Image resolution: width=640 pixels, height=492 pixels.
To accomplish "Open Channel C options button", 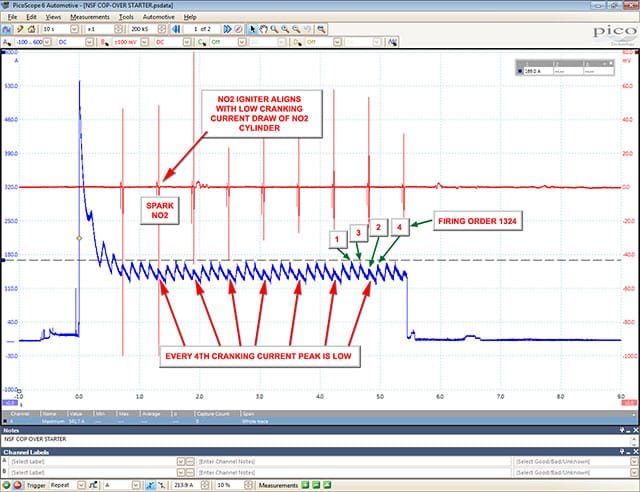I will [x=202, y=42].
